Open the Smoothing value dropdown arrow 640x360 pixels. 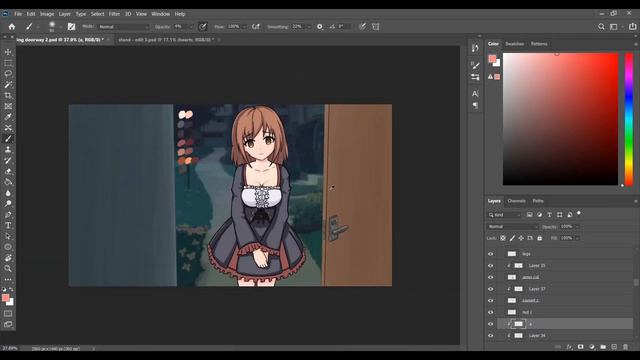coord(308,27)
